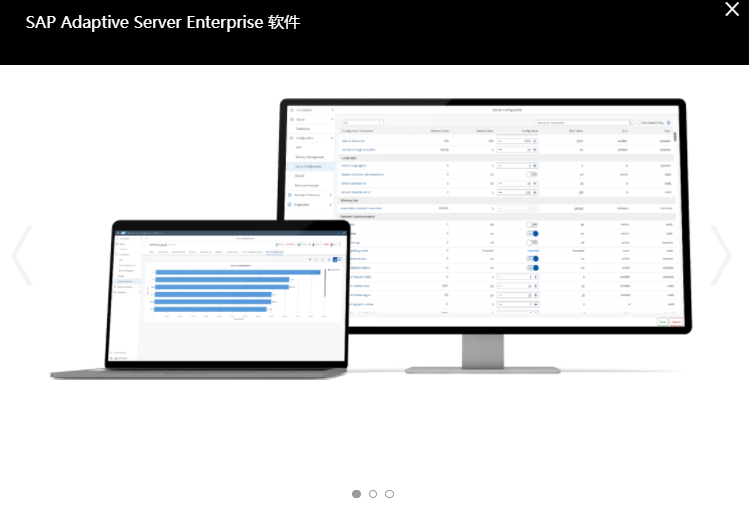The width and height of the screenshot is (749, 513).
Task: Click the laptop and monitor product image
Action: click(x=371, y=239)
